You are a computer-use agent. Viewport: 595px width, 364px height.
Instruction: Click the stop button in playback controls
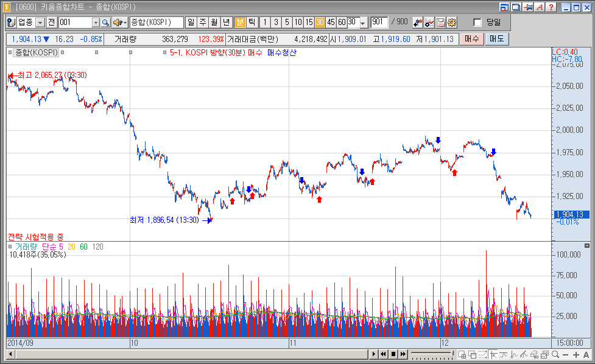click(x=393, y=354)
